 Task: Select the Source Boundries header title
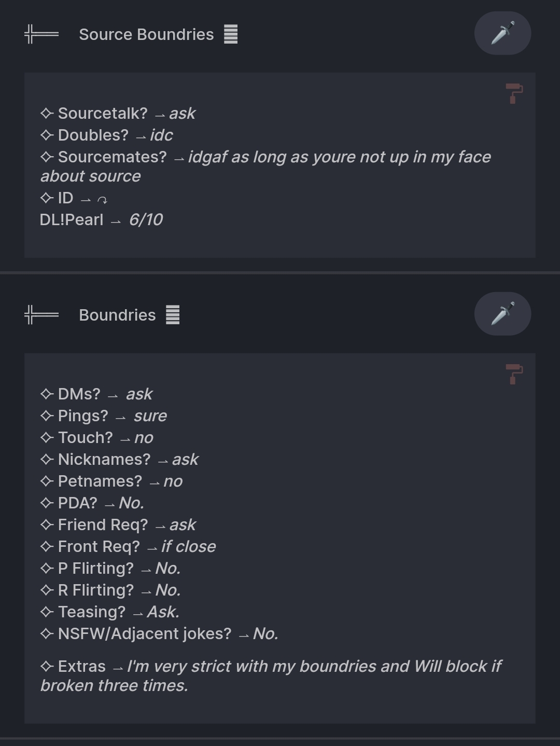(x=146, y=34)
